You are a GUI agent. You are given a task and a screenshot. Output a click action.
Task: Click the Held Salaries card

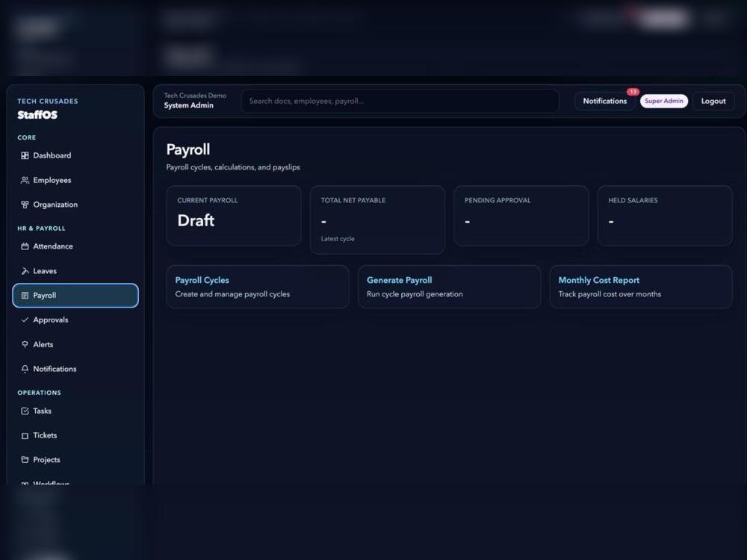coord(665,216)
